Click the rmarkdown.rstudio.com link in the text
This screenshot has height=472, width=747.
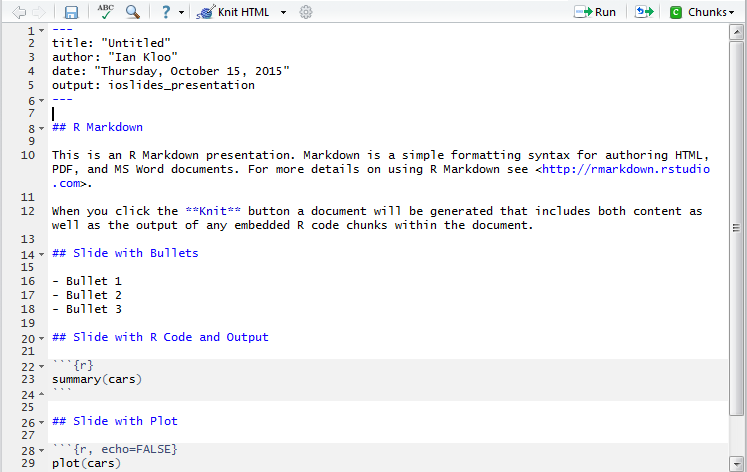[x=626, y=170]
